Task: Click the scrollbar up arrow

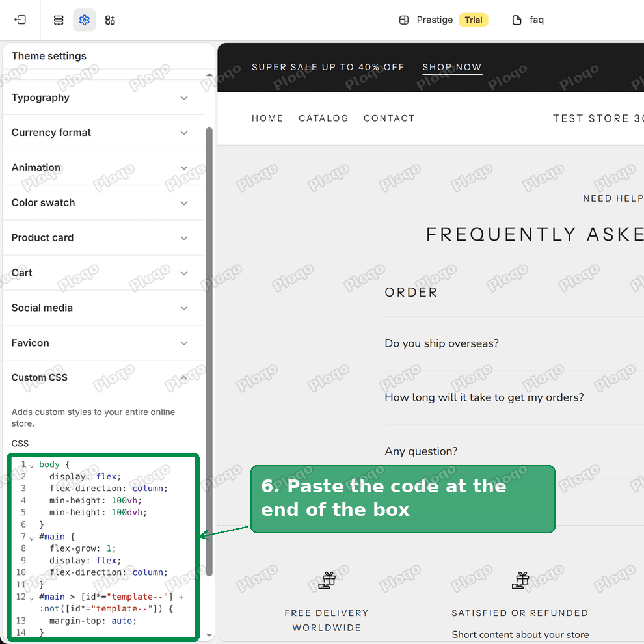Action: click(209, 75)
